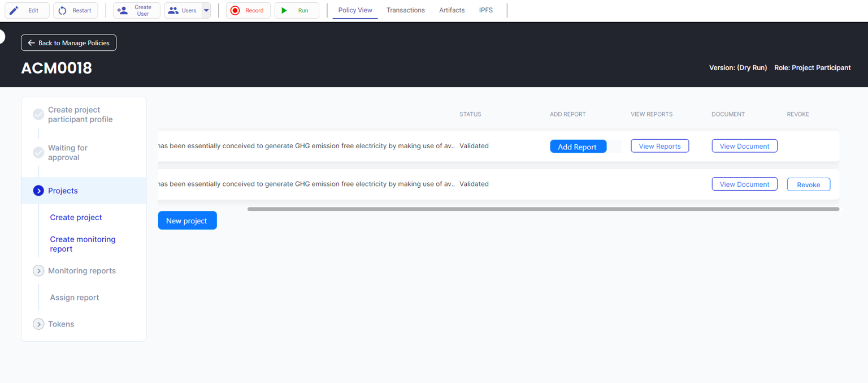
Task: Open the Artifacts tab
Action: [x=452, y=10]
